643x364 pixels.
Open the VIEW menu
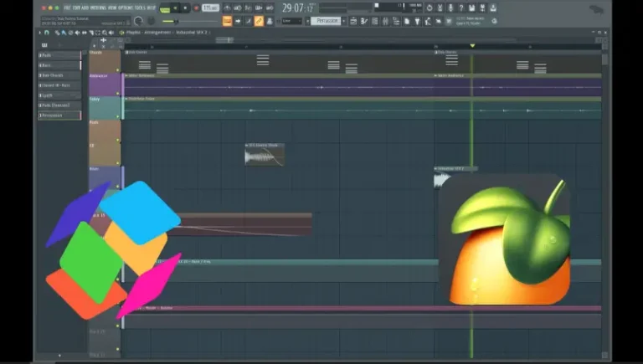(x=112, y=8)
